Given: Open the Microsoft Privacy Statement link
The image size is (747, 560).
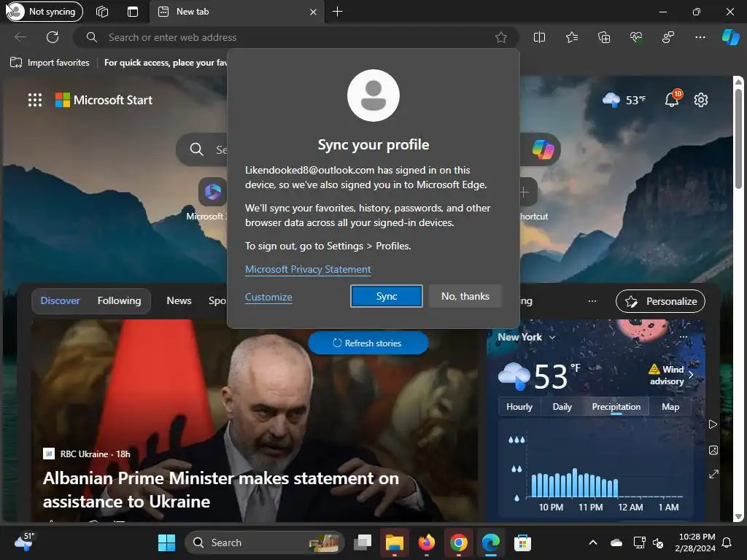Looking at the screenshot, I should 308,269.
